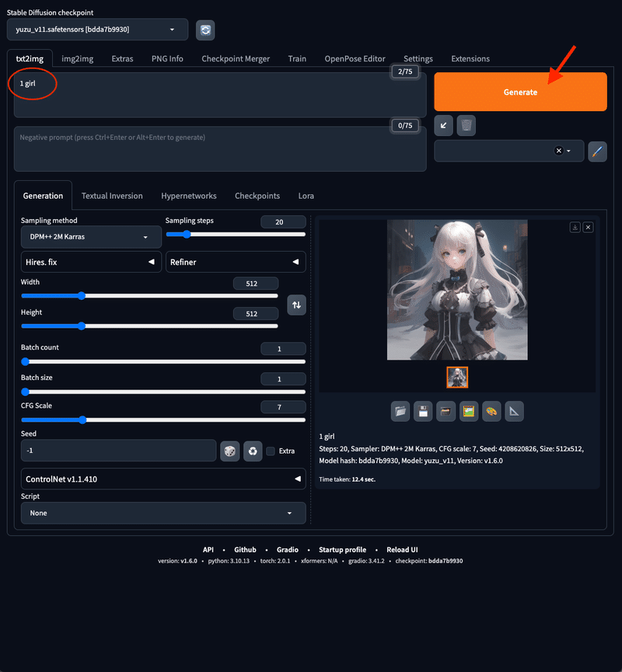
Task: Click the prompt text box
Action: 220,95
